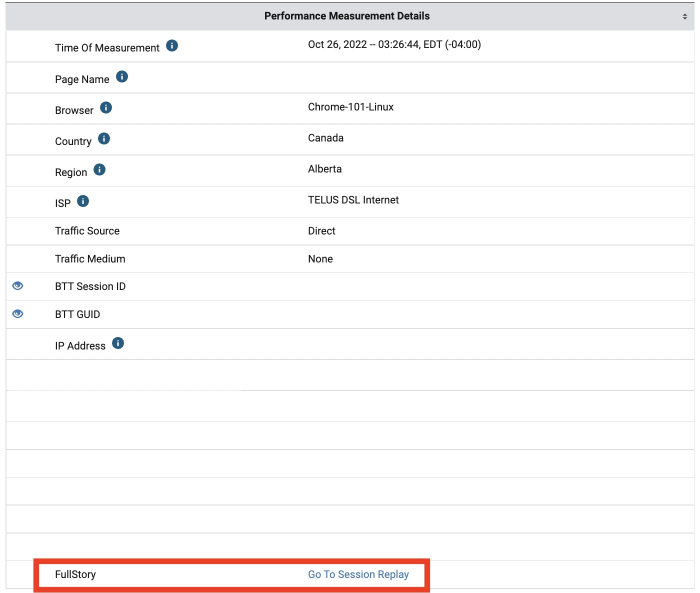Open the Go To Session Replay link
Image resolution: width=700 pixels, height=593 pixels.
click(x=358, y=574)
